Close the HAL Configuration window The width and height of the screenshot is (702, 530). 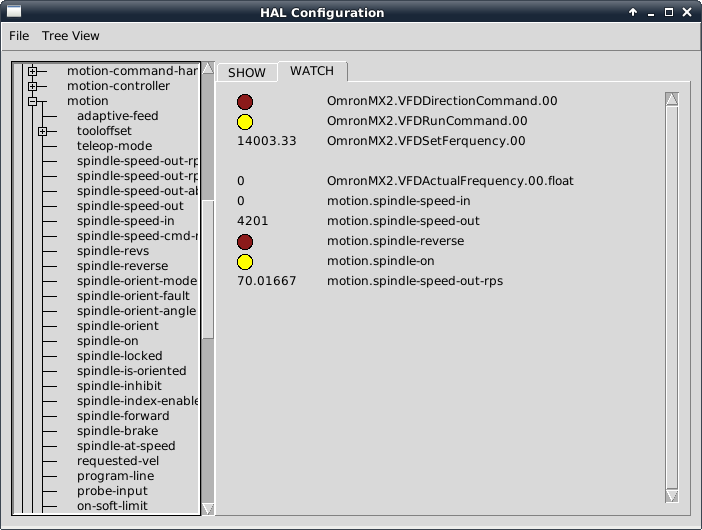coord(687,12)
